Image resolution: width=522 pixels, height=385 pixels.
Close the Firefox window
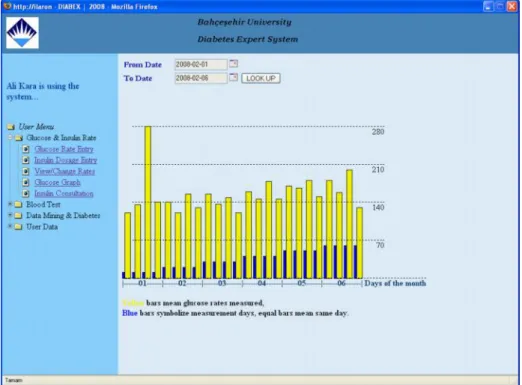click(512, 6)
